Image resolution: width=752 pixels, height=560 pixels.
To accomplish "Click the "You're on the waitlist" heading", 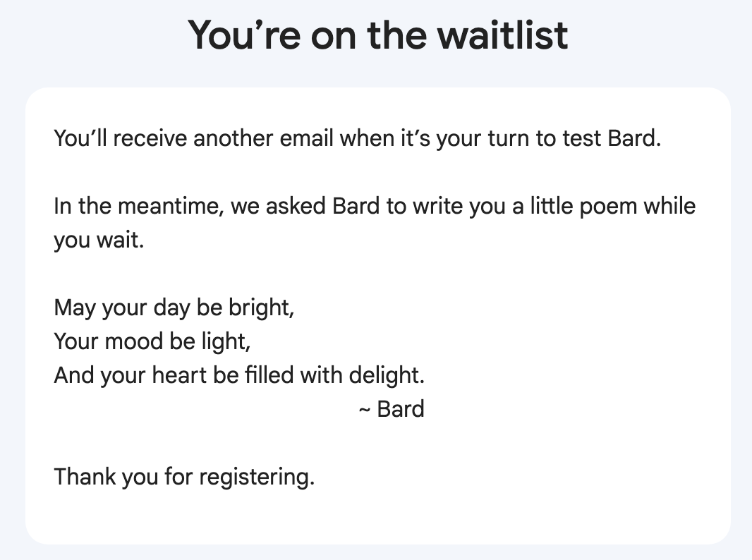I will pyautogui.click(x=377, y=34).
